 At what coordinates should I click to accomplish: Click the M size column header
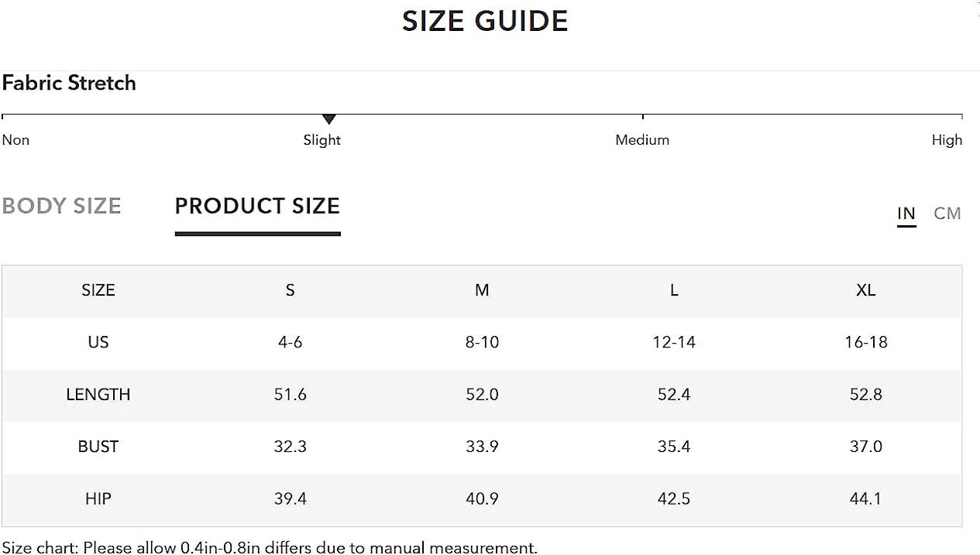click(482, 290)
